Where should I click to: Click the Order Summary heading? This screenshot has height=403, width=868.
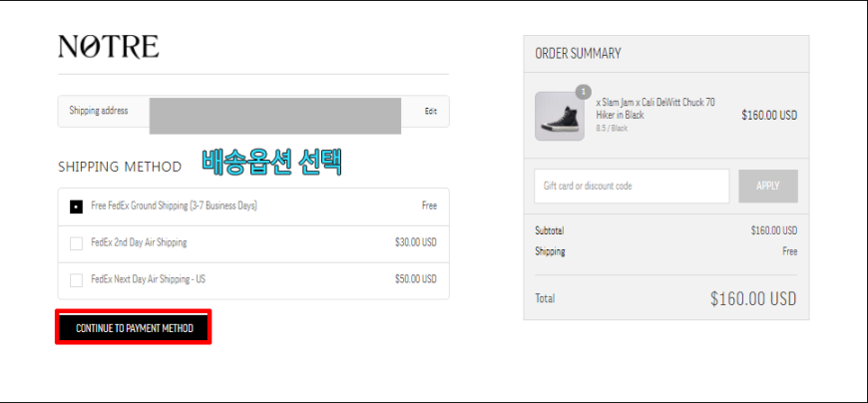(x=578, y=54)
